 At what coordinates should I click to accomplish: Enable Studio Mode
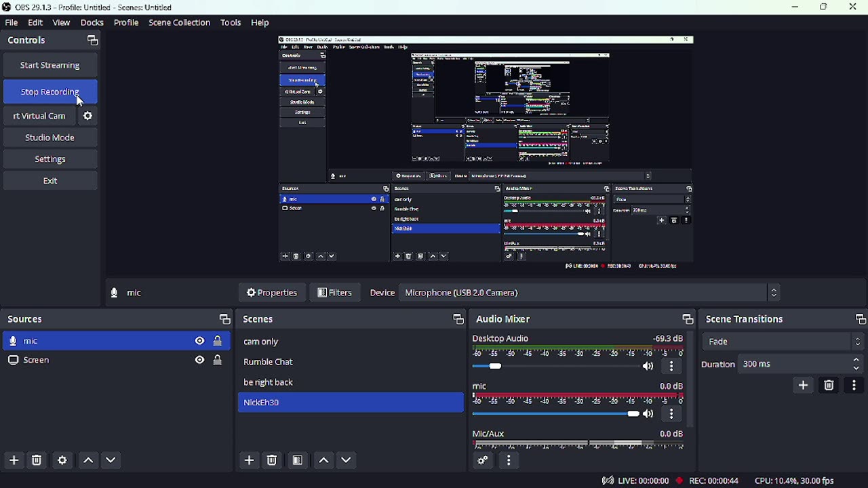coord(50,138)
